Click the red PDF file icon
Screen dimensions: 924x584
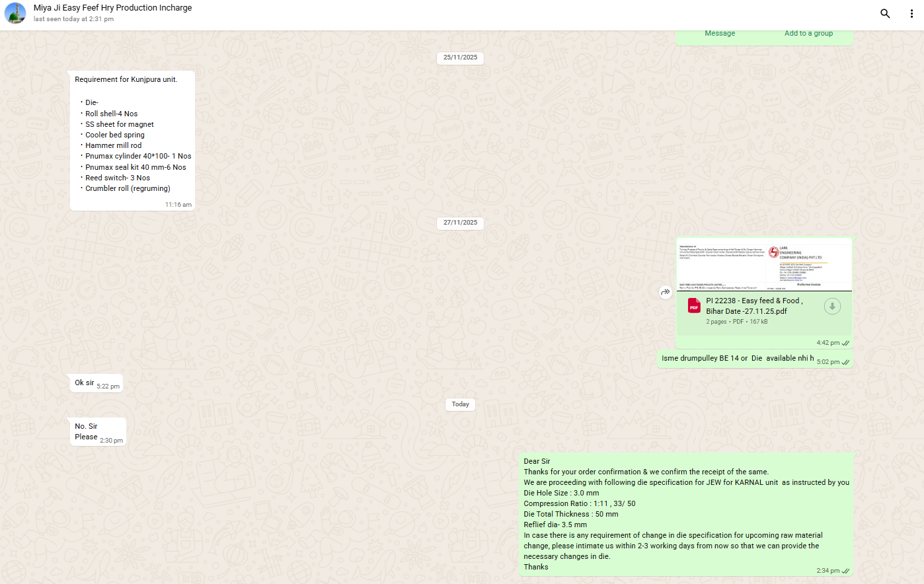[694, 306]
